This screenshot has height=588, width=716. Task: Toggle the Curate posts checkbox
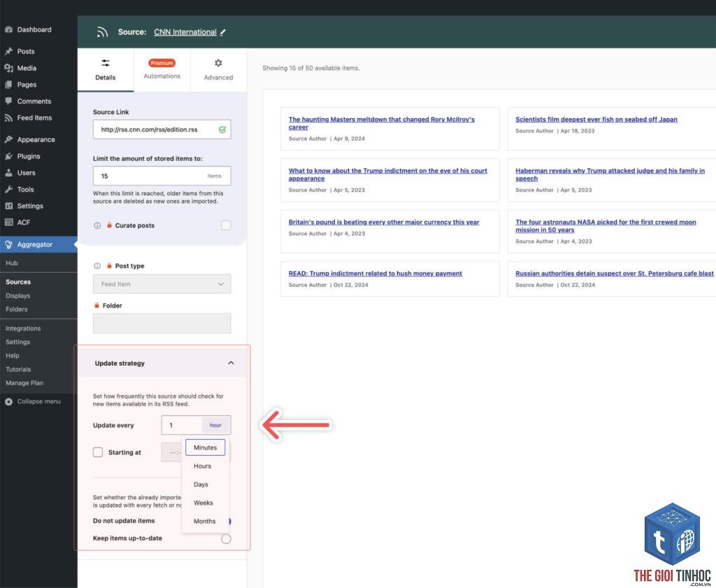click(x=226, y=225)
